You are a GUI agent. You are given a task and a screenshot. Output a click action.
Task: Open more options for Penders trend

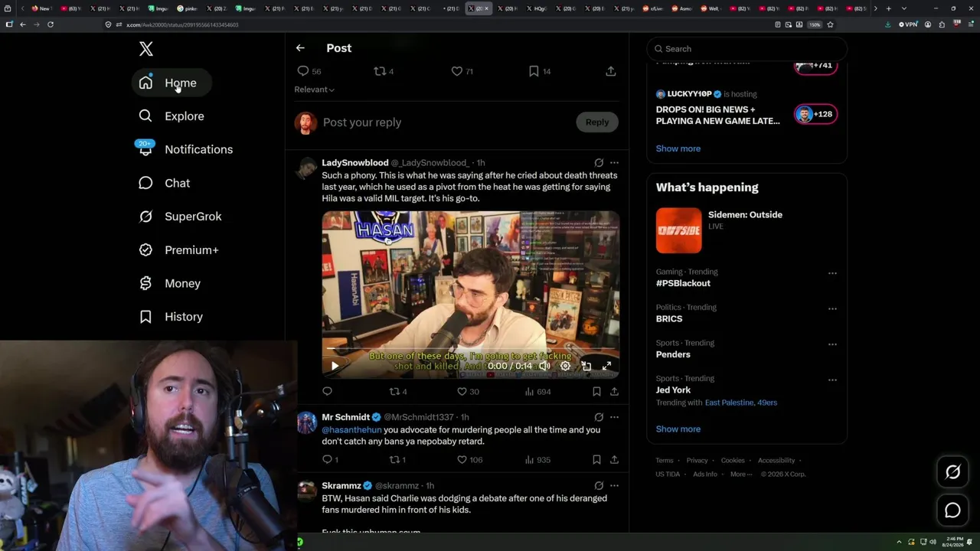[832, 344]
